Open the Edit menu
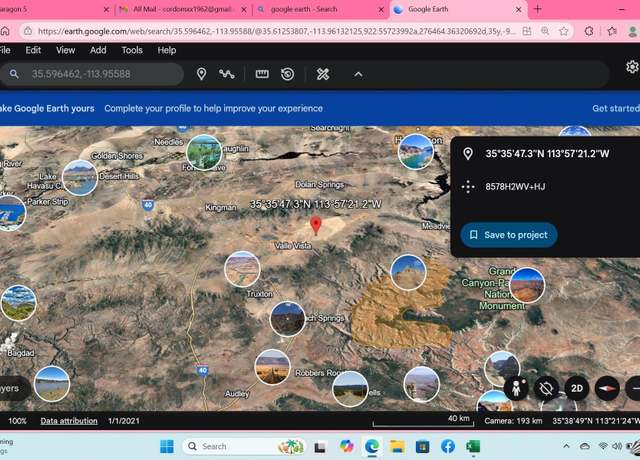This screenshot has width=640, height=460. click(x=33, y=50)
